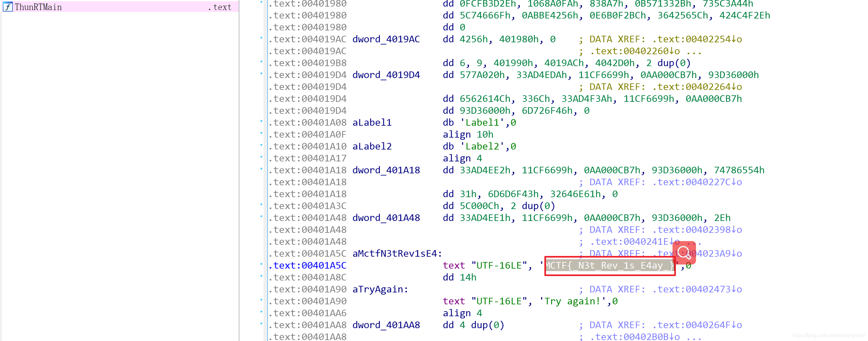868x341 pixels.
Task: Click the blue address .text:00401A5C
Action: (x=307, y=265)
